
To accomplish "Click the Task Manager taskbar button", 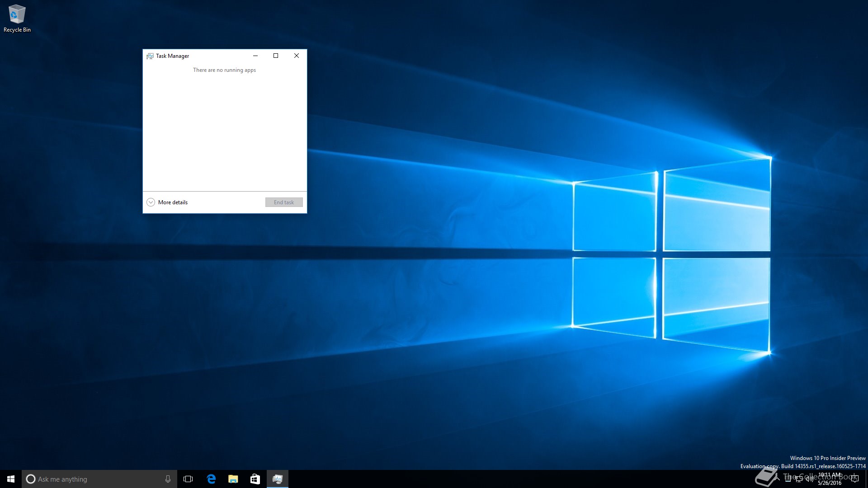I will [x=277, y=479].
